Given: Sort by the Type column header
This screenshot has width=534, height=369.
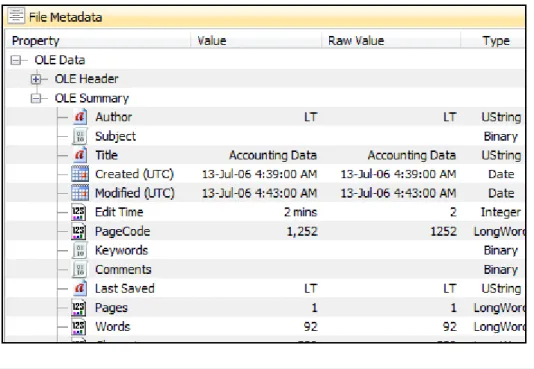Looking at the screenshot, I should tap(493, 41).
